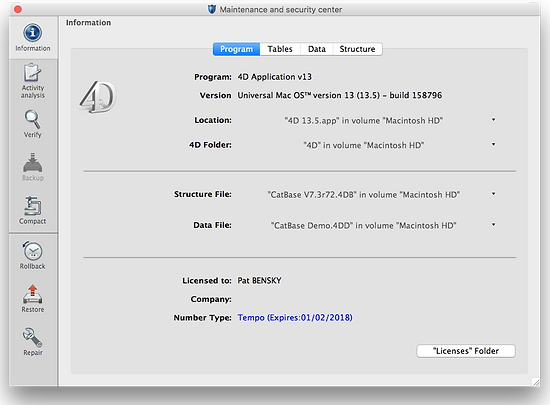Expand the Location path dropdown arrow
This screenshot has height=405, width=550.
[x=494, y=120]
